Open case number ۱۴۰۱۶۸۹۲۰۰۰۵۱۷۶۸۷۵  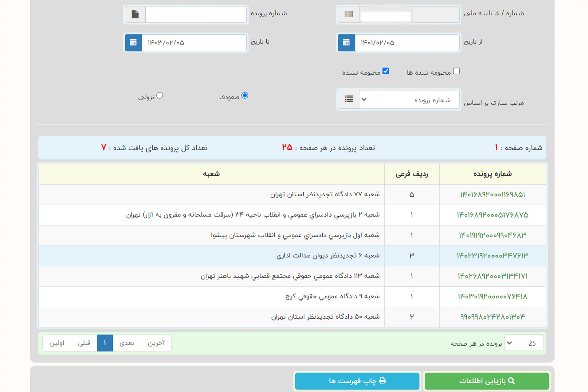[x=493, y=215]
